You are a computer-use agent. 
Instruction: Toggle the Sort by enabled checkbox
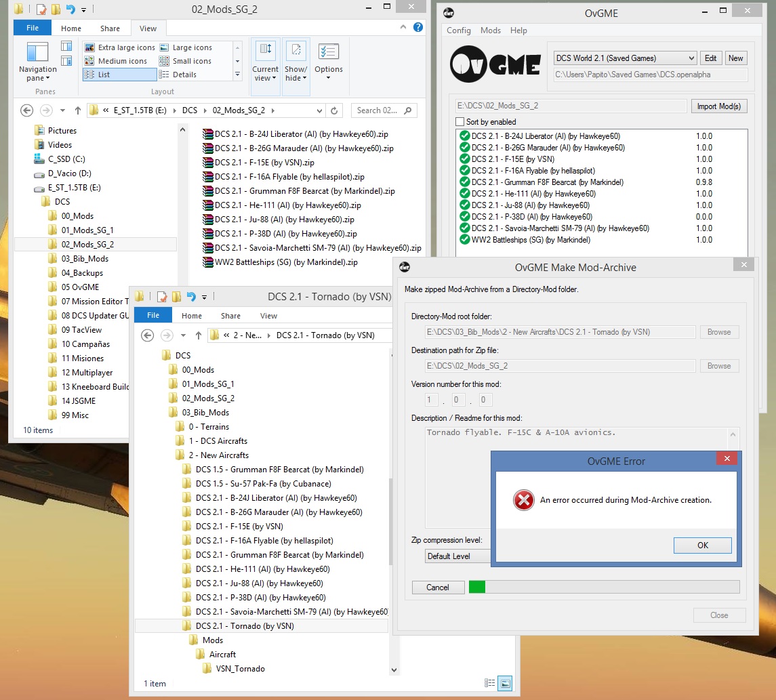460,122
